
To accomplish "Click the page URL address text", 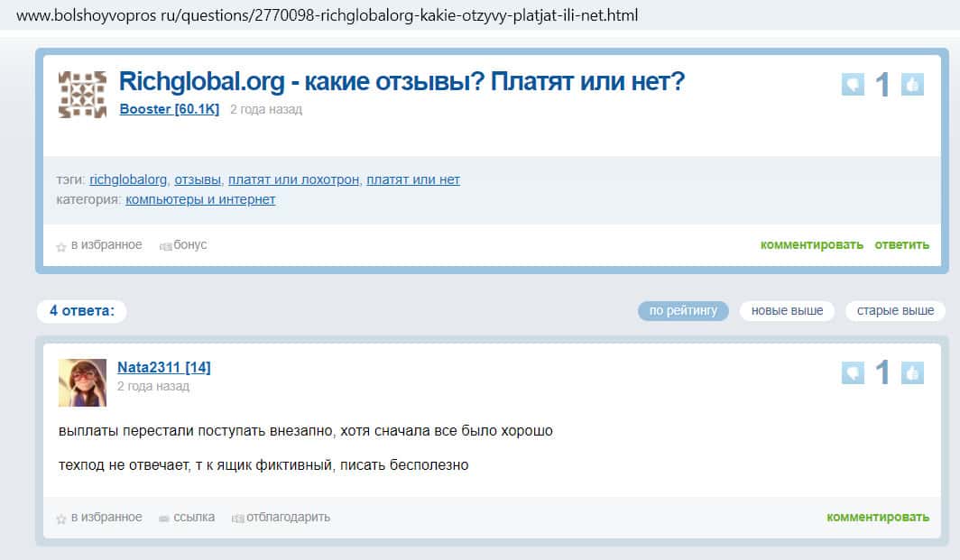I will point(327,15).
